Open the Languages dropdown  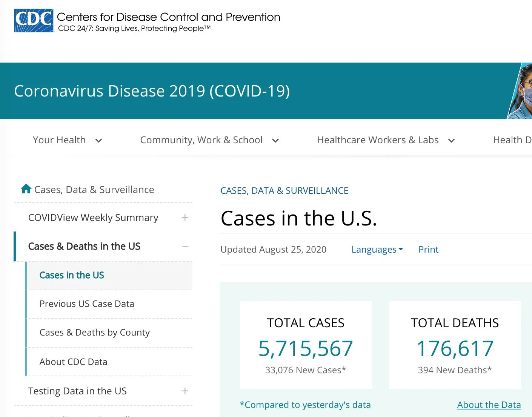tap(377, 250)
